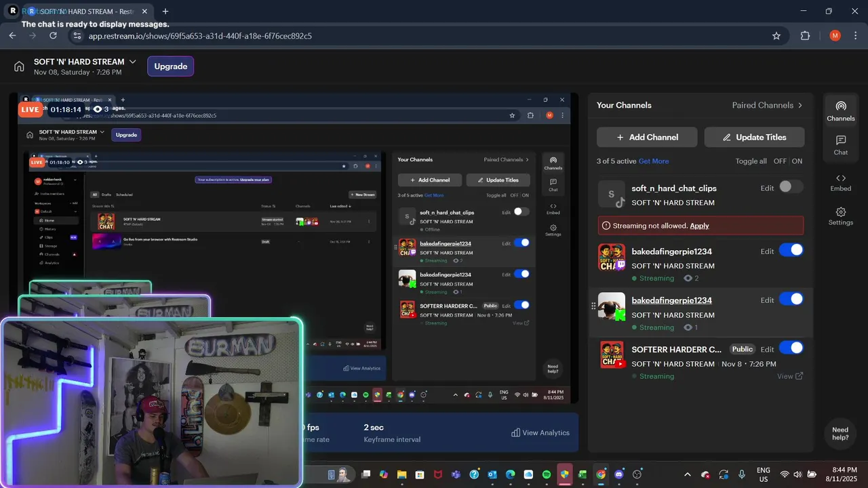Viewport: 868px width, 488px height.
Task: Open the taskbar clock and date
Action: click(x=840, y=474)
